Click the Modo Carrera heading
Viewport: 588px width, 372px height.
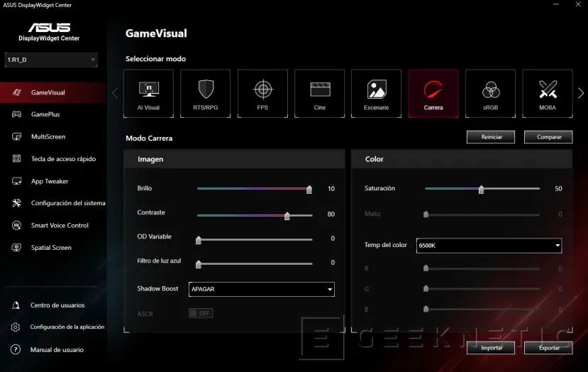pyautogui.click(x=149, y=138)
